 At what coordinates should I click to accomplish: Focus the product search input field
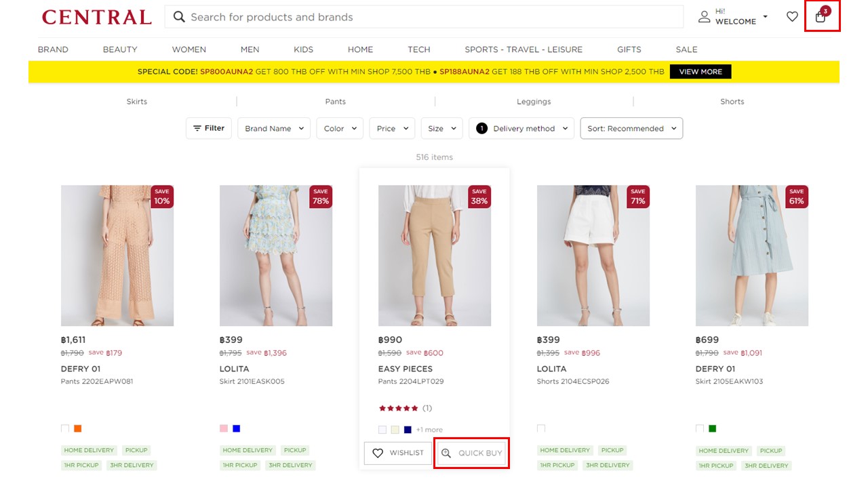[424, 17]
